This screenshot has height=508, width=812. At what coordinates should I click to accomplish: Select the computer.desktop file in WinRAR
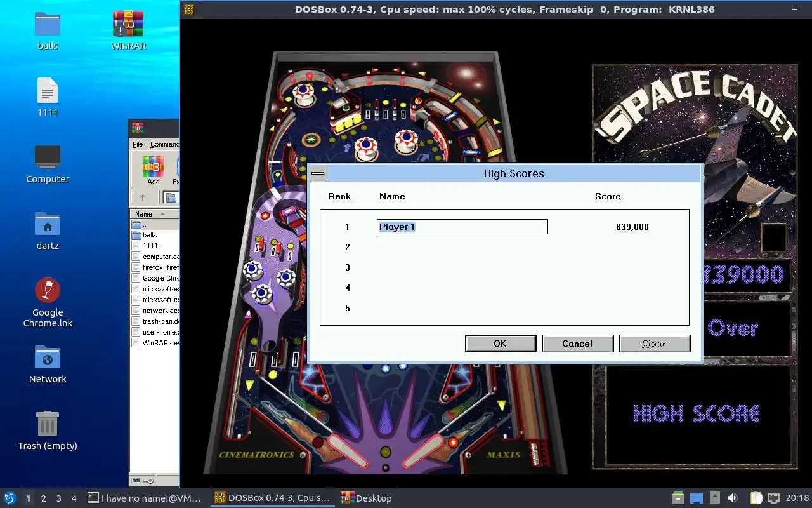coord(154,257)
